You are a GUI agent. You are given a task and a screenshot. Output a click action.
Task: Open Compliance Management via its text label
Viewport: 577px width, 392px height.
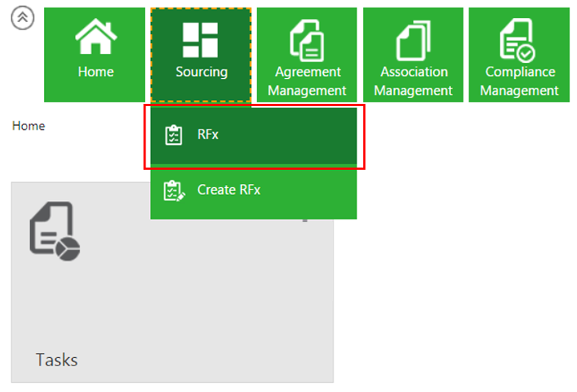(x=519, y=81)
